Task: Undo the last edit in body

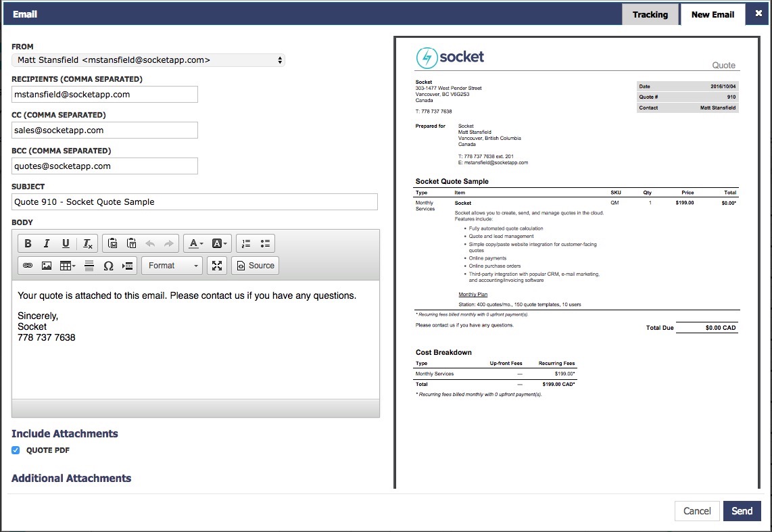Action: (x=150, y=243)
